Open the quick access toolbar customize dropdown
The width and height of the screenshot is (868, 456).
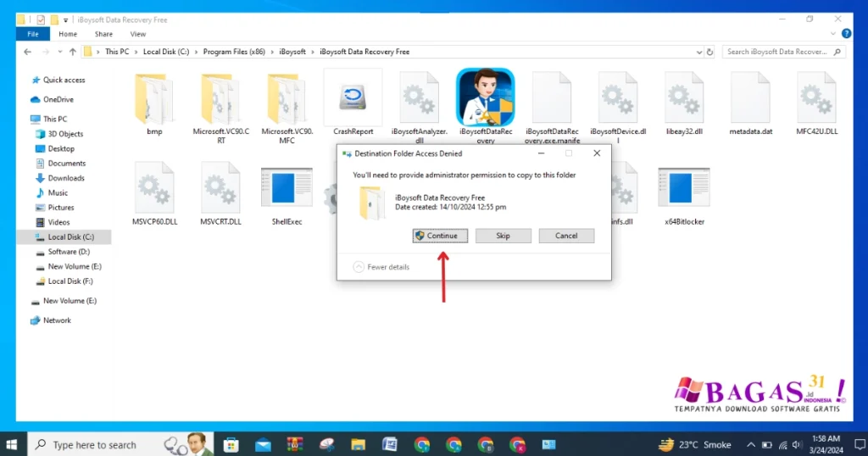point(65,20)
